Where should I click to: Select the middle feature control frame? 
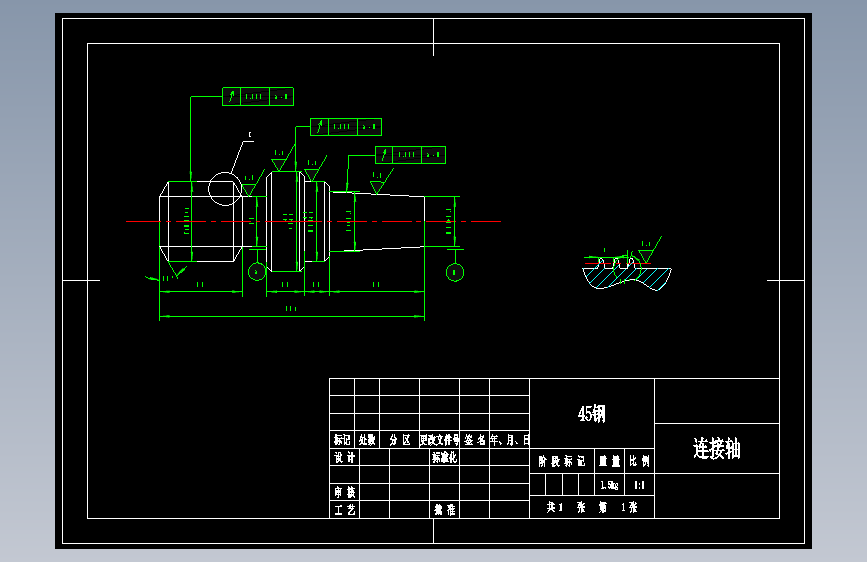coord(346,127)
